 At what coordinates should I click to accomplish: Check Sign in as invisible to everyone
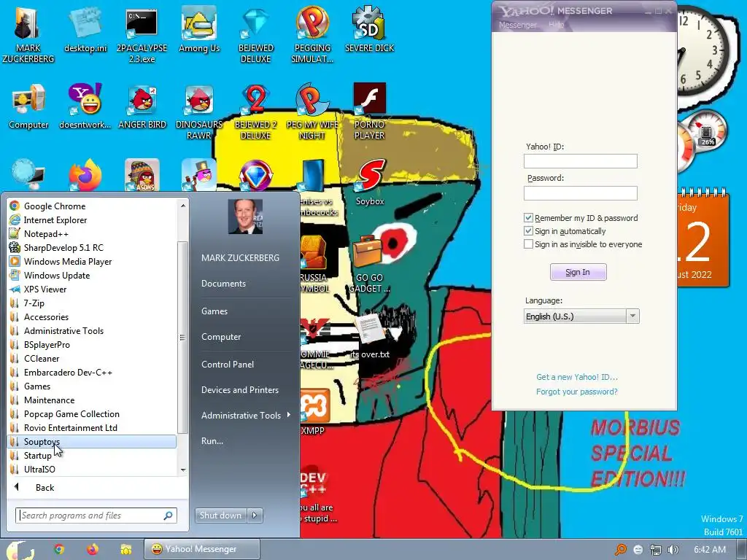click(528, 244)
